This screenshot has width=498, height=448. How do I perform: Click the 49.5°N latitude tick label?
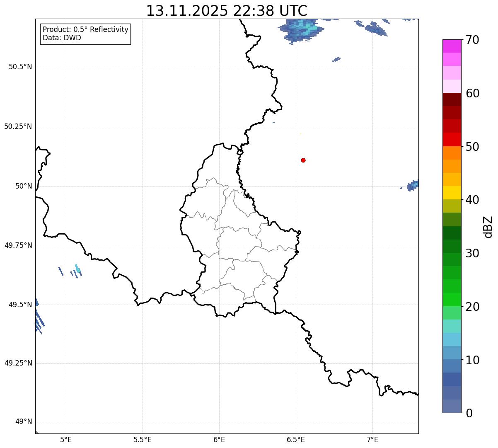click(x=20, y=305)
